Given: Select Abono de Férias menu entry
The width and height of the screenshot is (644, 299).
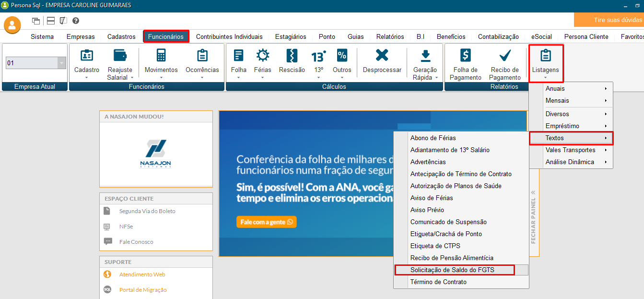Looking at the screenshot, I should point(461,138).
